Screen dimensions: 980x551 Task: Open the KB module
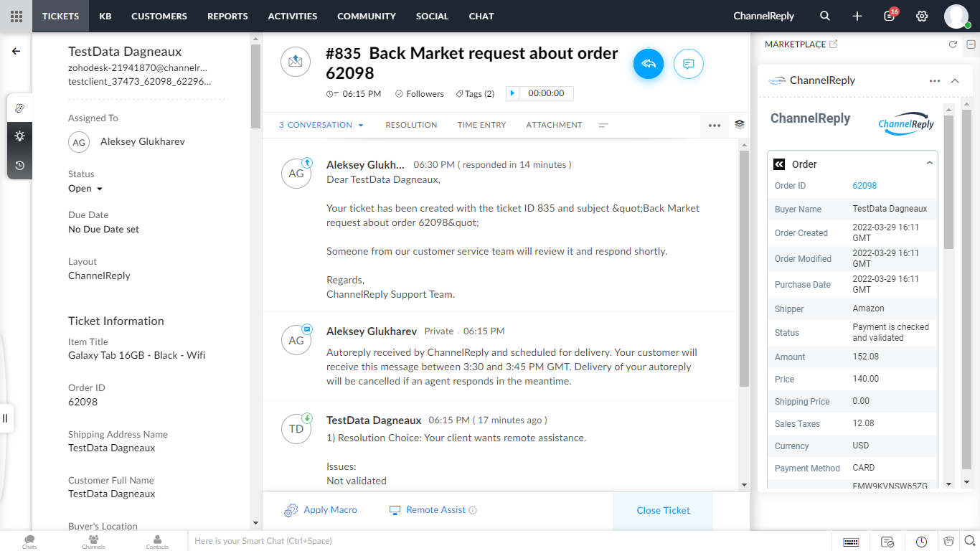click(x=105, y=16)
